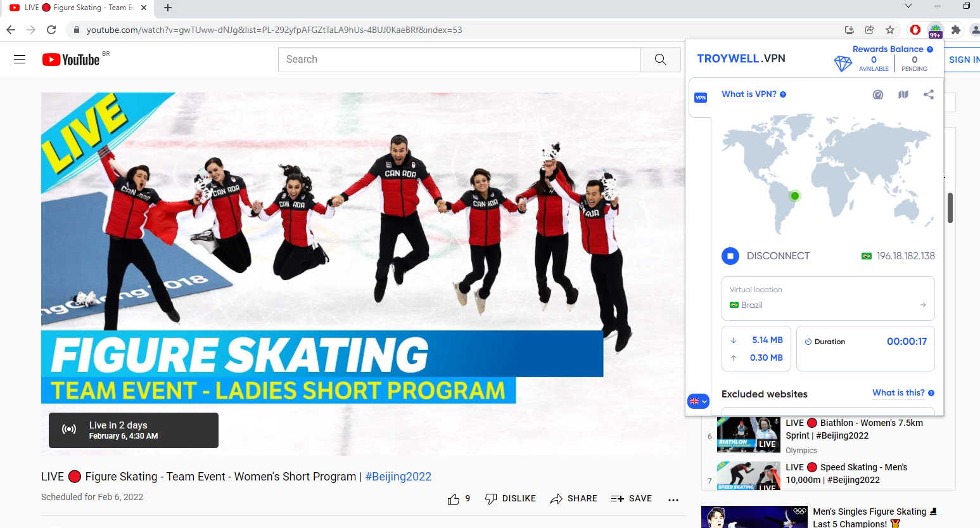
Task: Open the VPN speed test gauge icon
Action: 878,94
